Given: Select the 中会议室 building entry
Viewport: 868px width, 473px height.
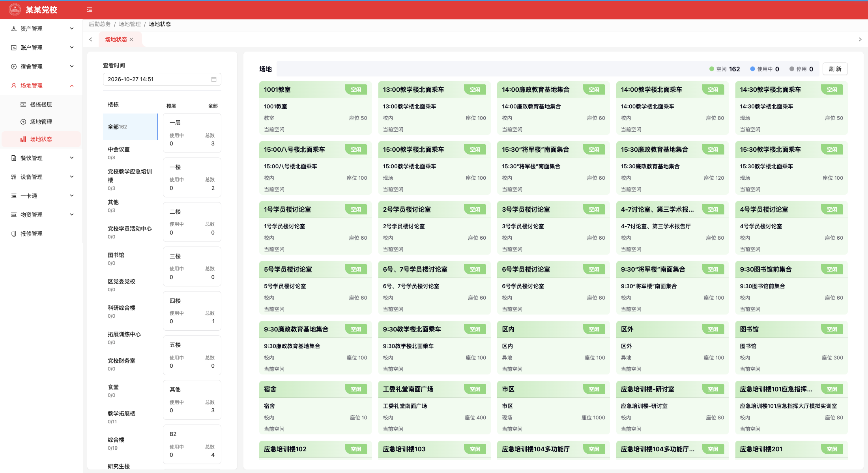Looking at the screenshot, I should pyautogui.click(x=130, y=153).
